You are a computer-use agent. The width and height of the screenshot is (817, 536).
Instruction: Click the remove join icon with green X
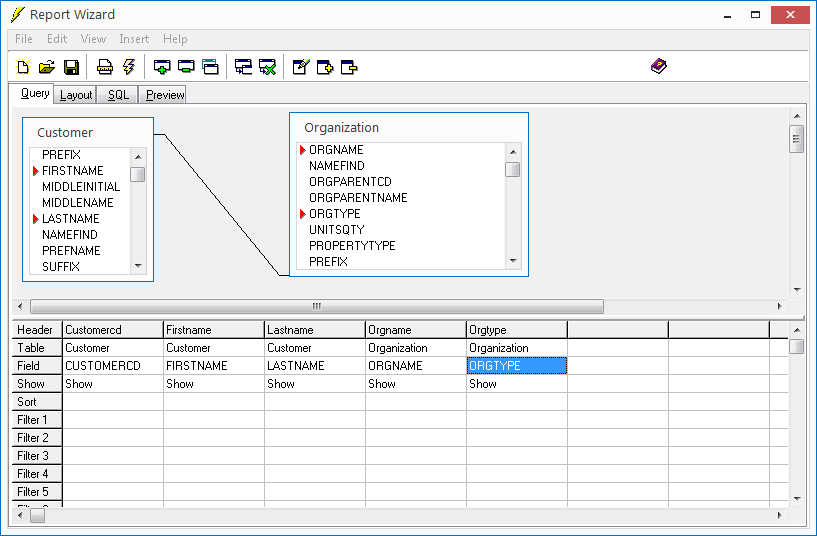(267, 67)
